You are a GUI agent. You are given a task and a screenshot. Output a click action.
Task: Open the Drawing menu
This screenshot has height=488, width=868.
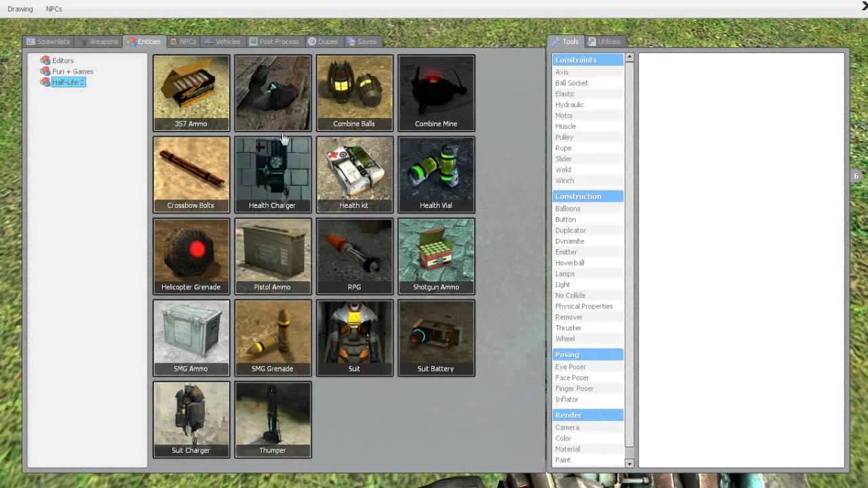tap(20, 9)
